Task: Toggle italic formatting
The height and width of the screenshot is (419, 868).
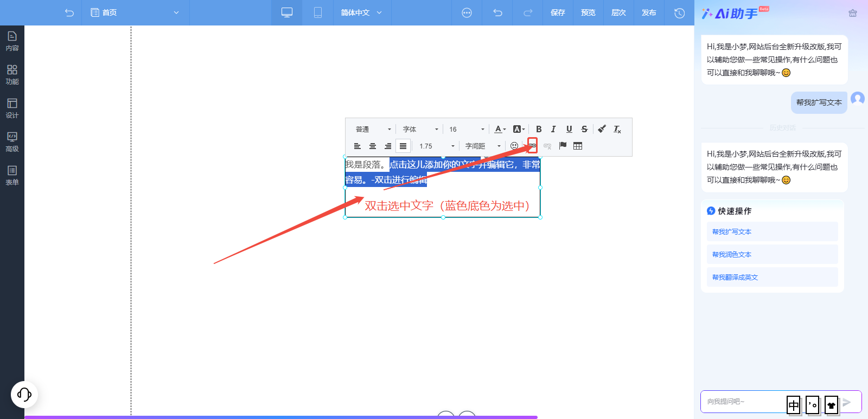Action: (553, 129)
